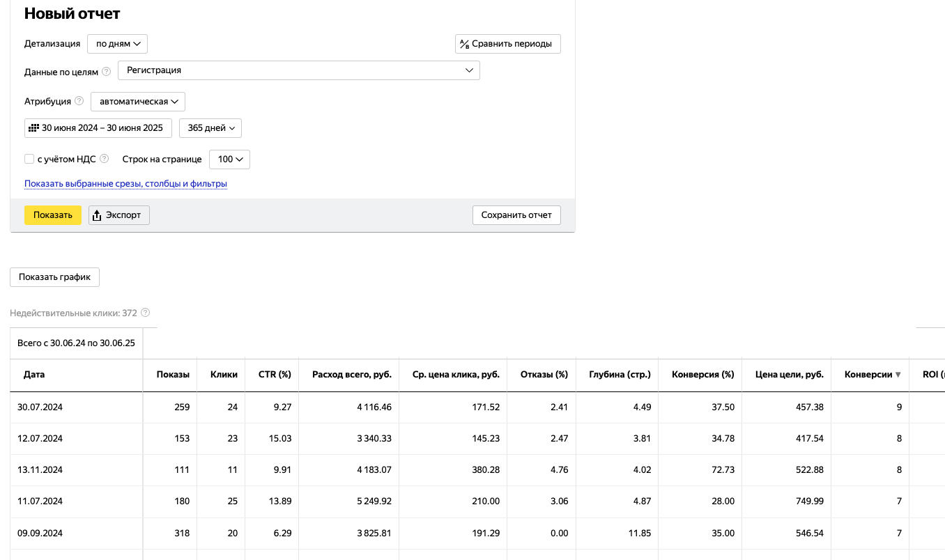Click the help icon next to Недействительные клики
The image size is (945, 560).
pos(146,313)
